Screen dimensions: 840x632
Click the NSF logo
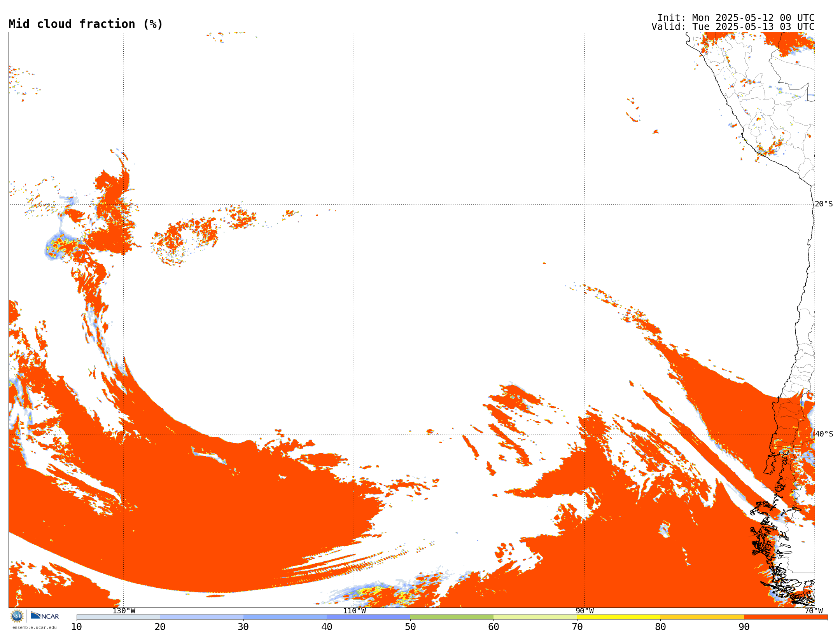[17, 616]
